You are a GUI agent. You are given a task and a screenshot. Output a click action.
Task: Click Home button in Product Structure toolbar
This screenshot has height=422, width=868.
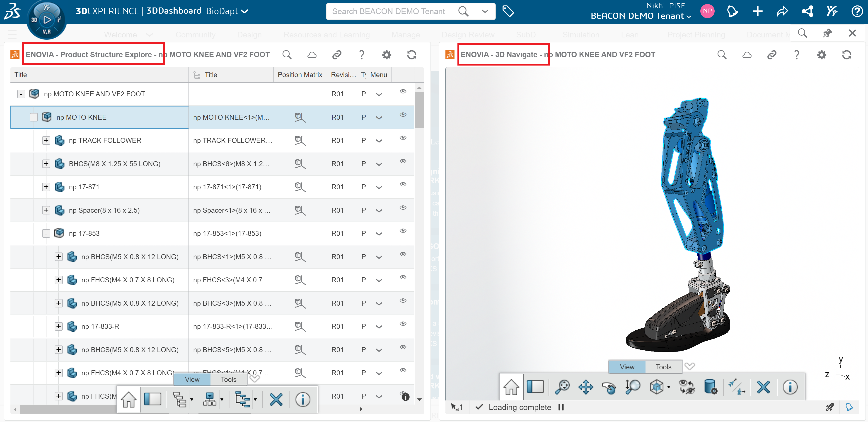[128, 400]
